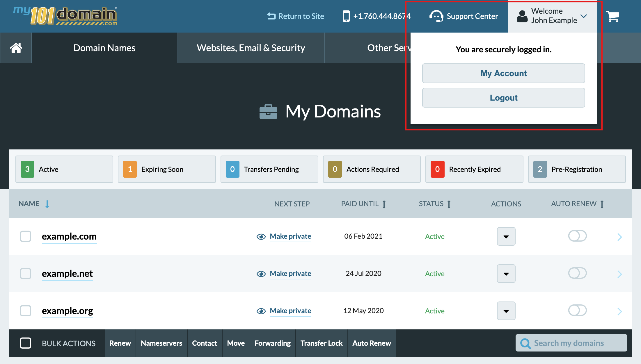The width and height of the screenshot is (641, 364).
Task: Click the phone icon next to the number
Action: (x=346, y=16)
